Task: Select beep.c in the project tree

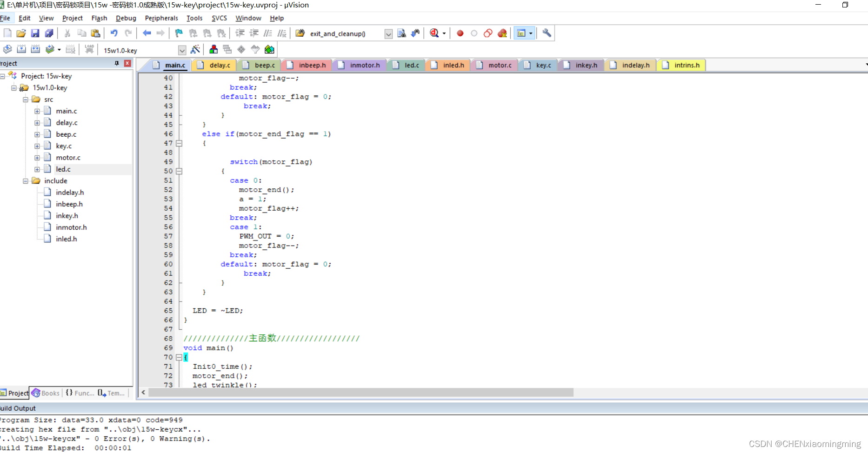Action: point(66,134)
